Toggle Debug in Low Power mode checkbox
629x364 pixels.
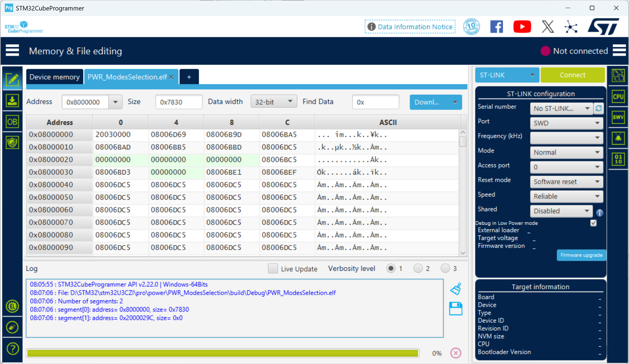[x=593, y=223]
